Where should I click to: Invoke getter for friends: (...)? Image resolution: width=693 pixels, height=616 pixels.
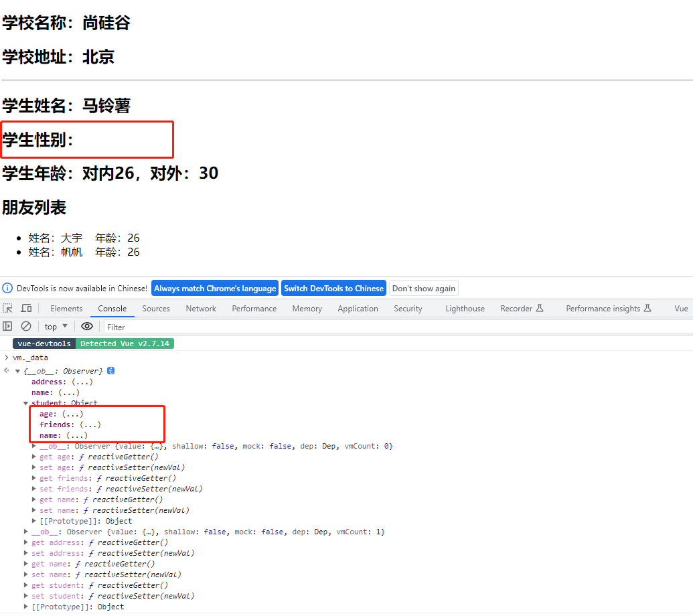pos(90,425)
